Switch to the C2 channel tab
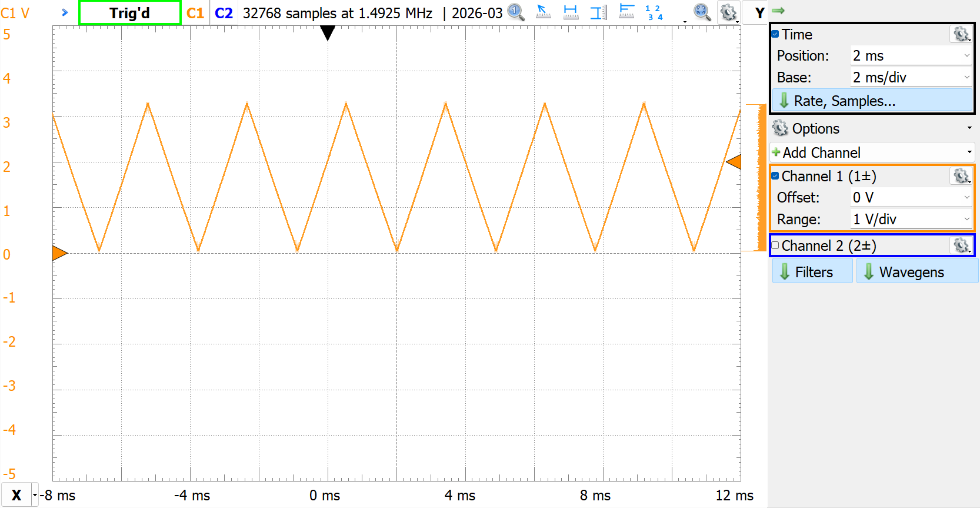This screenshot has width=980, height=508. click(x=224, y=13)
